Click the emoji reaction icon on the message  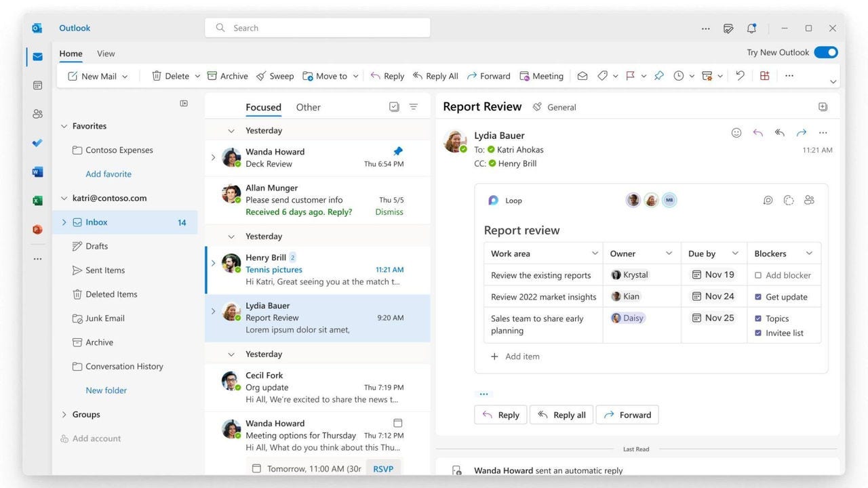click(x=736, y=133)
